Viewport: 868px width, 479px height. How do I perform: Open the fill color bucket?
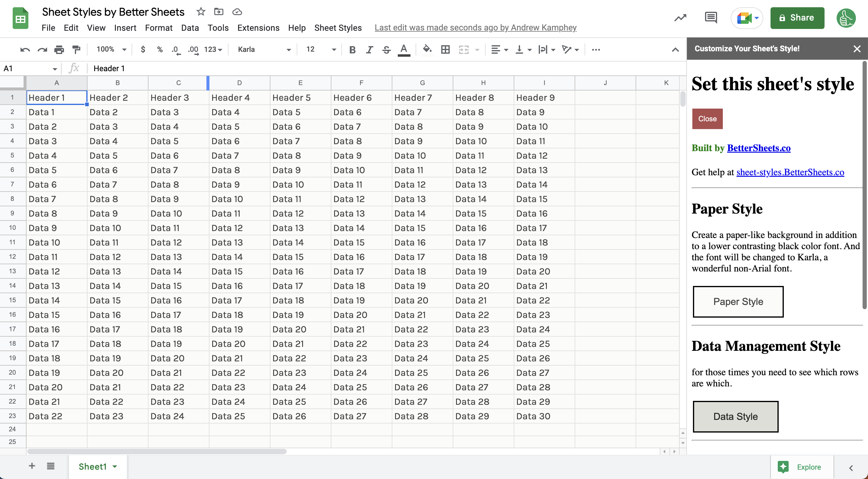[427, 49]
